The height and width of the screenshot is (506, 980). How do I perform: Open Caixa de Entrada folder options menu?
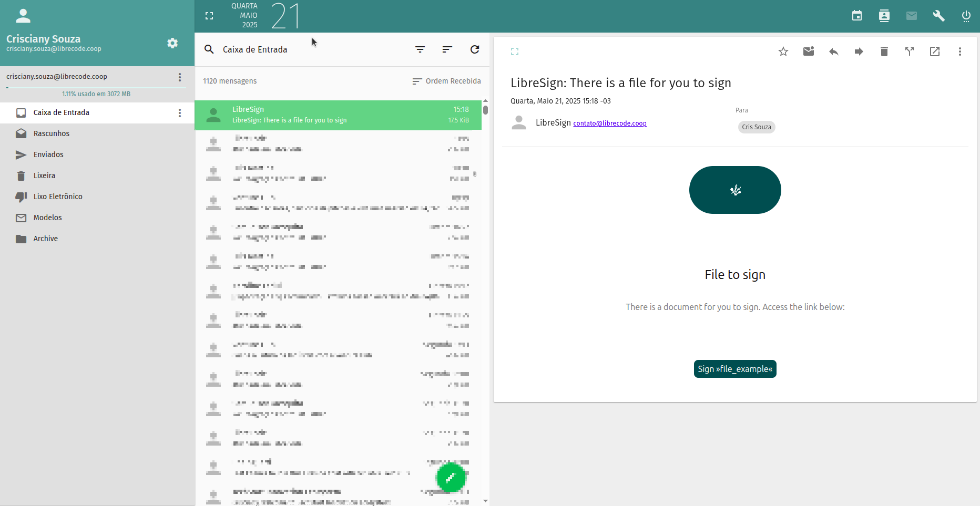coord(180,113)
